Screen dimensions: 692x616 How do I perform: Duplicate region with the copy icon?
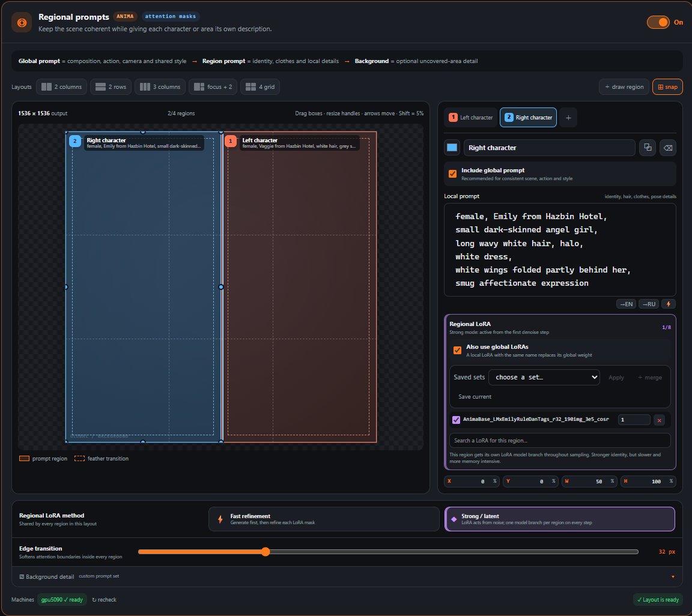[648, 147]
